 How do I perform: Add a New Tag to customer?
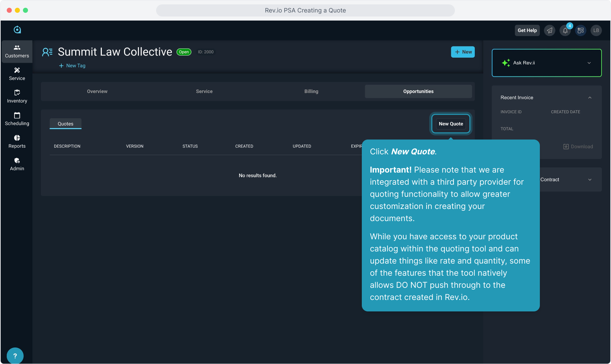[72, 66]
